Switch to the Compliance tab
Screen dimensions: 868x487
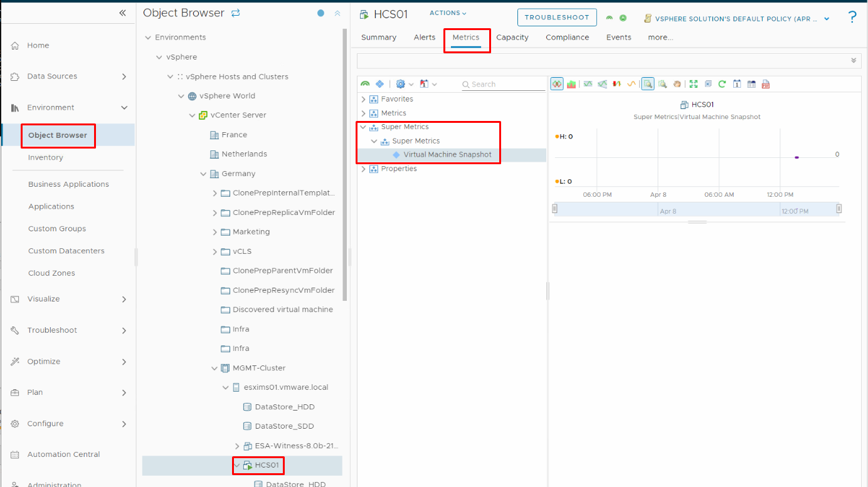click(x=568, y=38)
